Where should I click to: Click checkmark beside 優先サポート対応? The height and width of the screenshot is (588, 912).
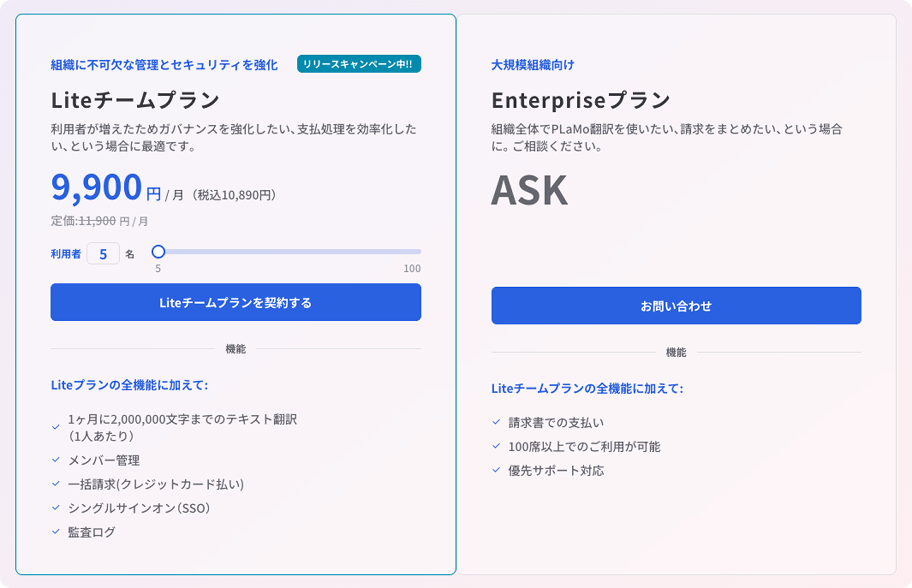[x=496, y=470]
